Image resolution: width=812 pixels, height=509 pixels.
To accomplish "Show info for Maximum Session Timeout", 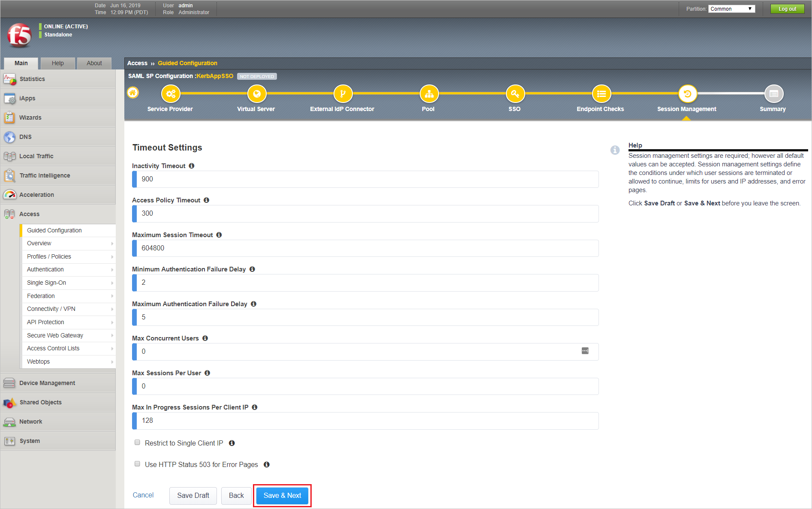I will click(x=219, y=235).
